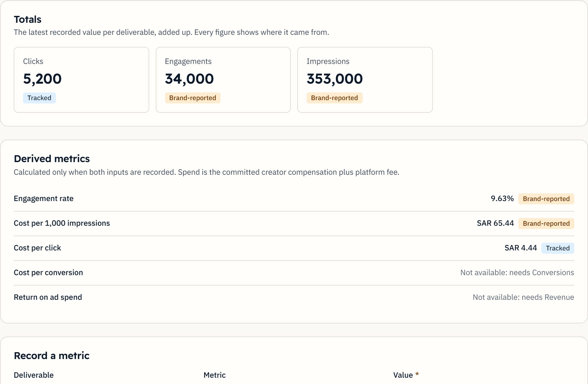Click Brand-reported badge on Engagement rate row
Screen dimensions: 588x384
point(546,199)
